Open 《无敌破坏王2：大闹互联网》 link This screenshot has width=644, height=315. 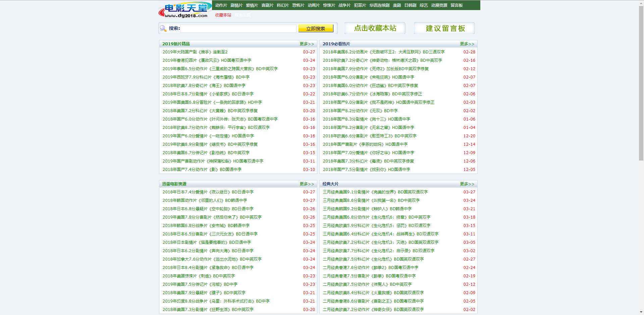pos(384,52)
